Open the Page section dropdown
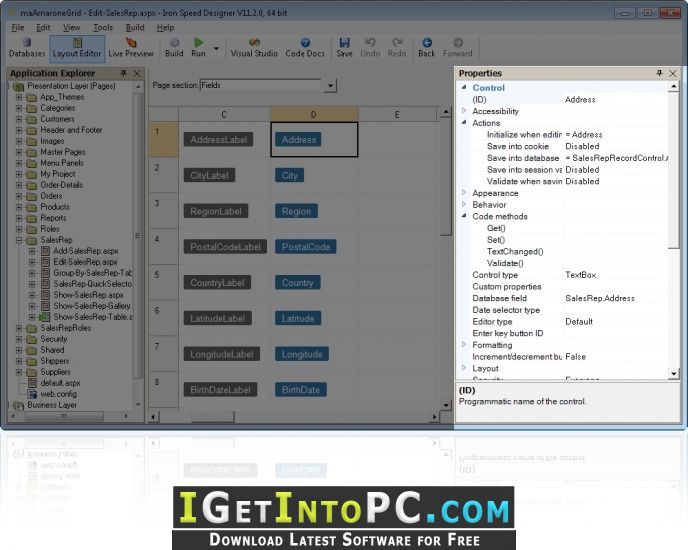 [330, 85]
